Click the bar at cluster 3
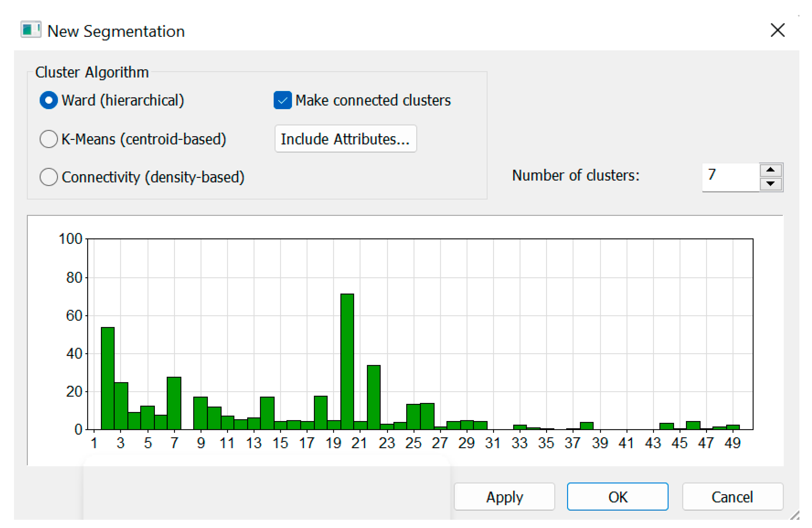The image size is (812, 528). coord(121,406)
